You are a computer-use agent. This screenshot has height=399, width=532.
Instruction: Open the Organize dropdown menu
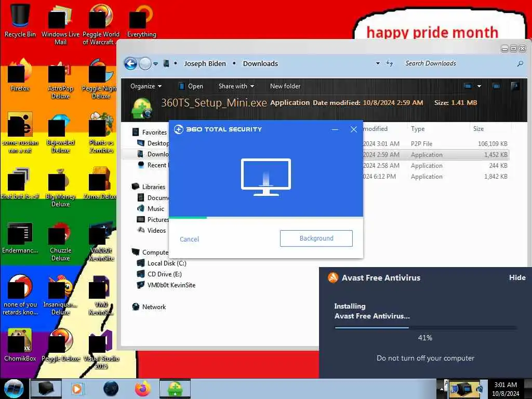[x=146, y=86]
